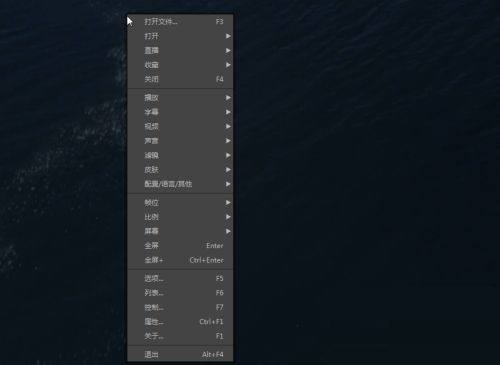Screen dimensions: 500x365
Task: Expand the 打开 submenu
Action: 180,36
